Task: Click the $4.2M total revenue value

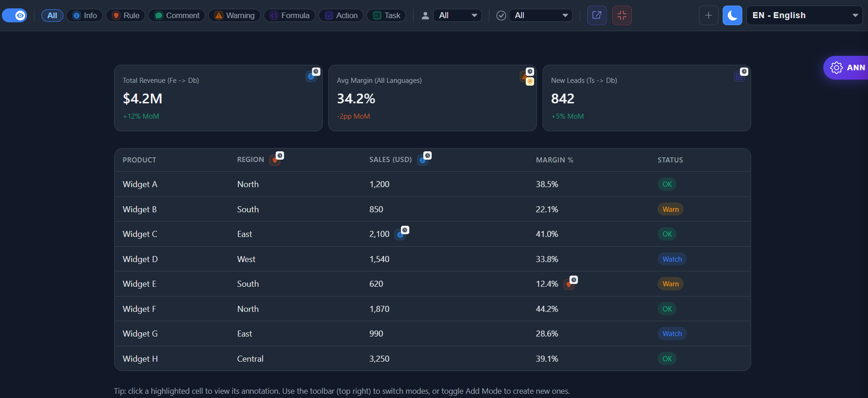Action: coord(142,99)
